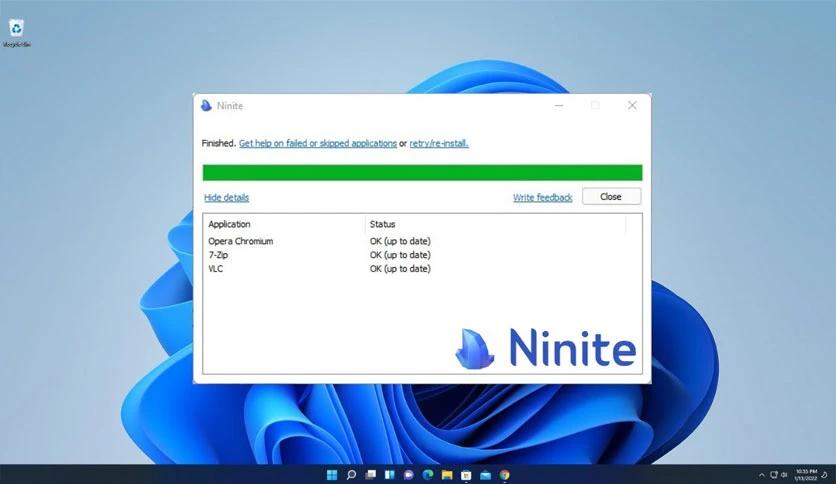836x484 pixels.
Task: Click the green progress bar
Action: coord(422,173)
